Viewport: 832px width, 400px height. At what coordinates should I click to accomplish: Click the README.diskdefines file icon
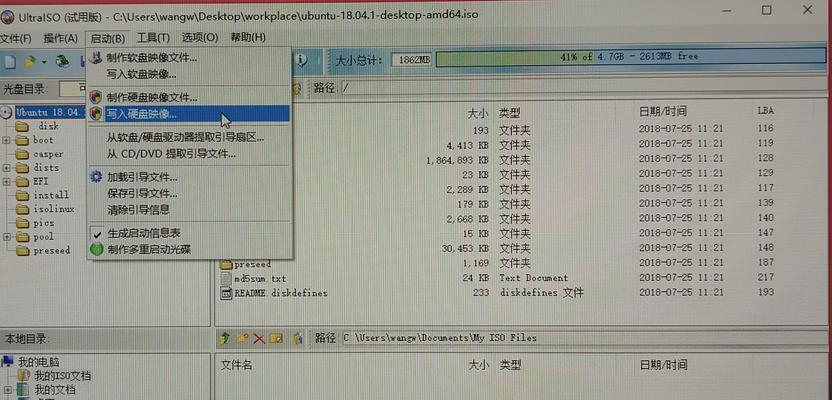click(226, 293)
